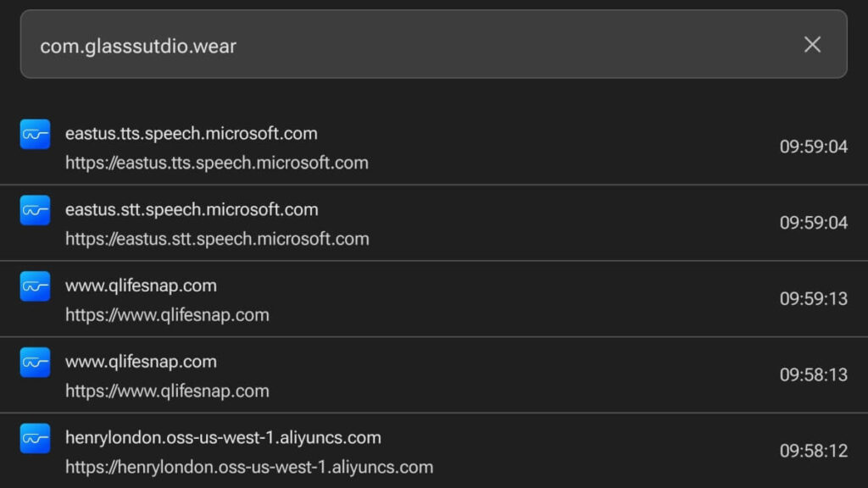Viewport: 868px width, 488px height.
Task: Select the henrylondon.oss-us-west-1.aliyuncs.com host entry
Action: 223,438
